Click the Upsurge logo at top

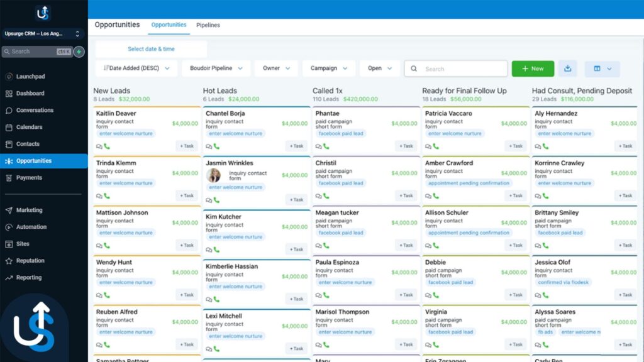click(43, 13)
